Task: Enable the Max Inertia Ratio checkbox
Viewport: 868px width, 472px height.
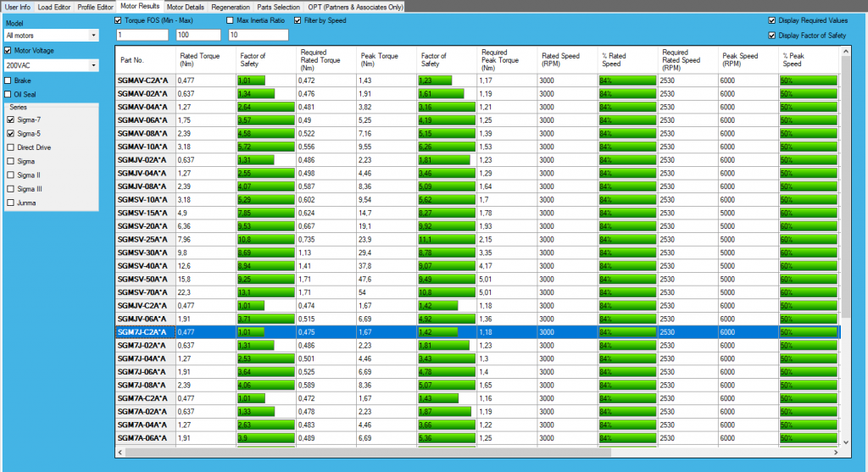Action: (x=230, y=20)
